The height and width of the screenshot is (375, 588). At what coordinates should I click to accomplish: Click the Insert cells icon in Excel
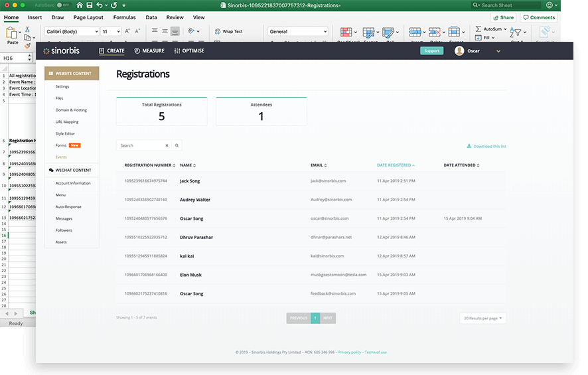pyautogui.click(x=415, y=33)
